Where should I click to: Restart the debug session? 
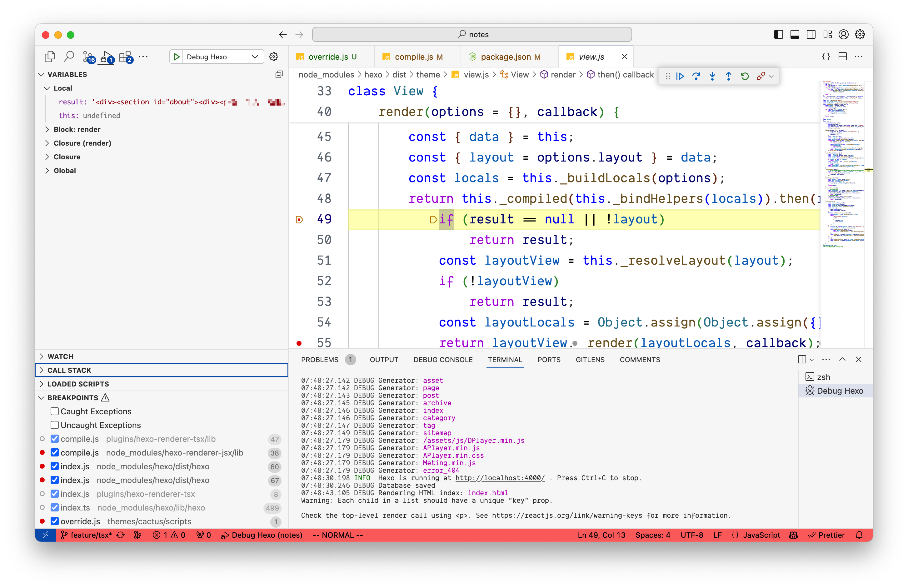744,76
